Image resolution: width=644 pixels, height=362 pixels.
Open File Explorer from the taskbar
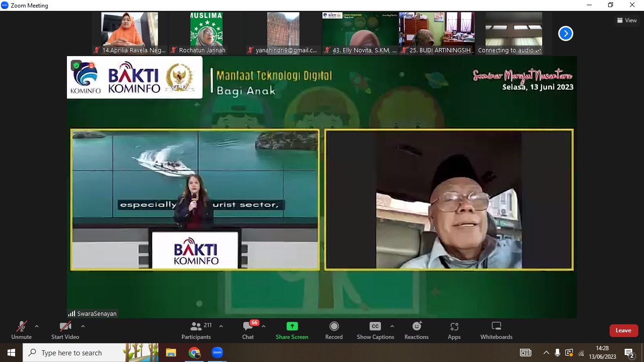(x=171, y=353)
